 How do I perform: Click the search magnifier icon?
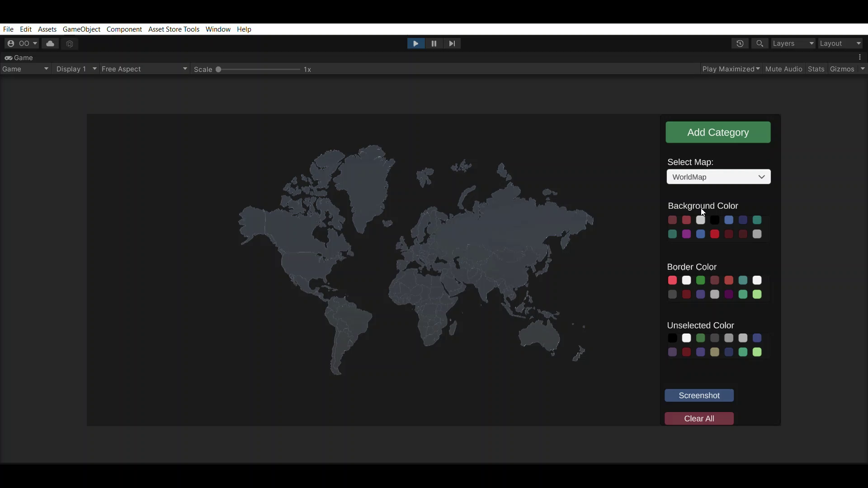point(760,43)
